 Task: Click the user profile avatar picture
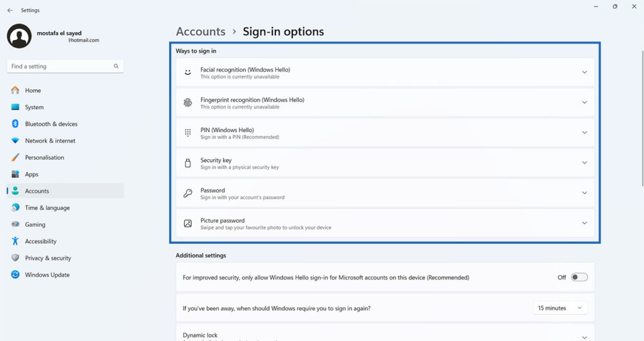pos(19,36)
